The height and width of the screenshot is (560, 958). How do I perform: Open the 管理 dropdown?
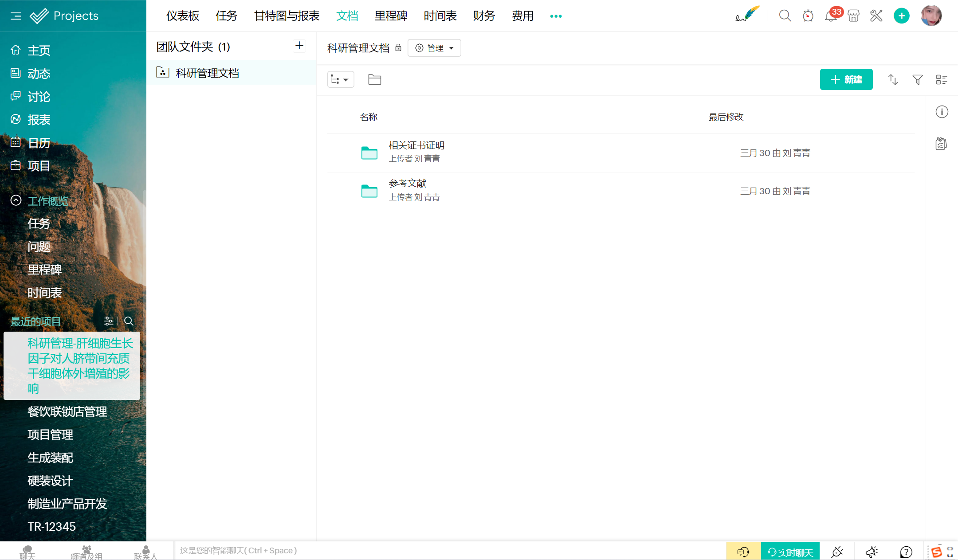434,48
